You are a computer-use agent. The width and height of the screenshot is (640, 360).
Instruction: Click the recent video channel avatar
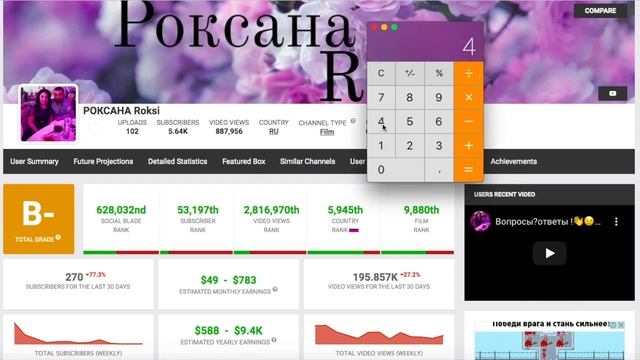[x=480, y=221]
